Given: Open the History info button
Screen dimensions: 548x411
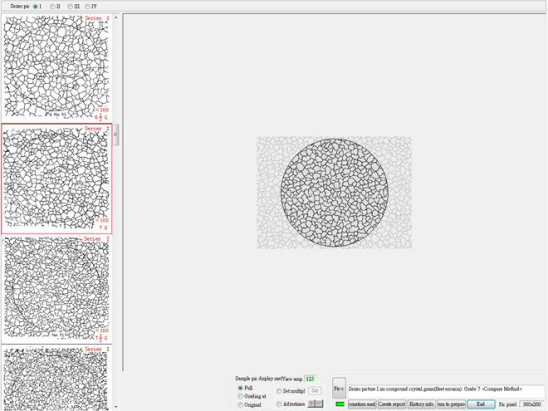Looking at the screenshot, I should tap(421, 404).
